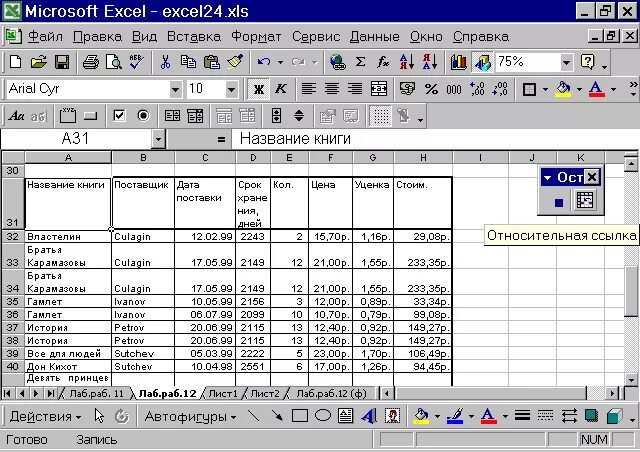Decrease decimal places icon

coord(500,89)
